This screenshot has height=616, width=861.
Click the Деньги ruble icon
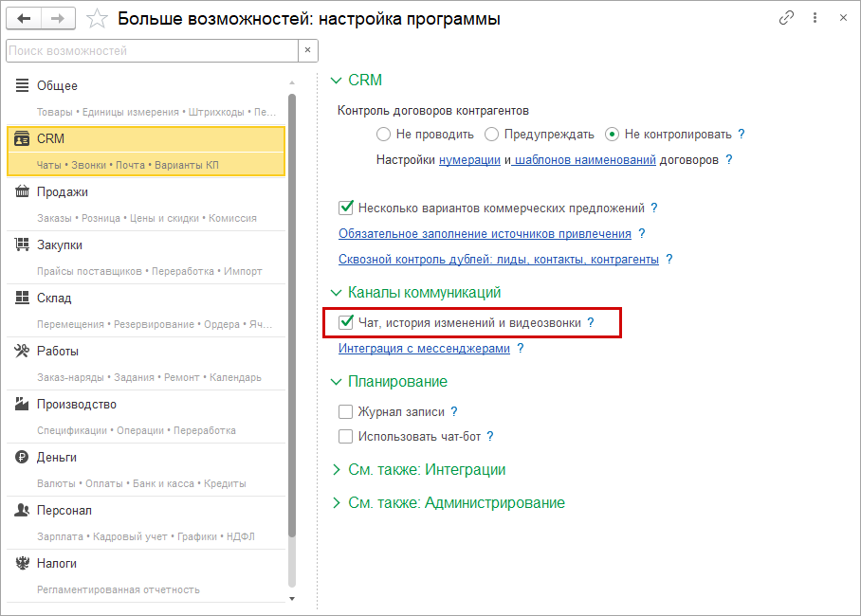(x=22, y=457)
